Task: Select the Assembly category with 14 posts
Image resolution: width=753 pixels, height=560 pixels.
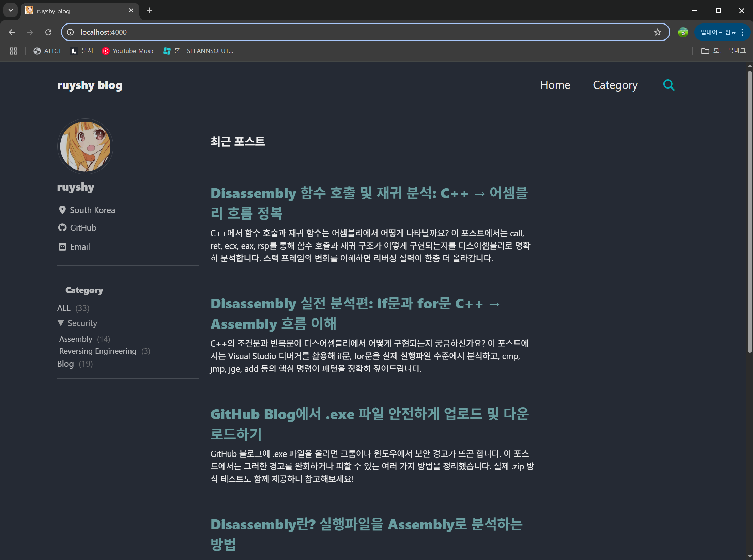Action: coord(76,338)
